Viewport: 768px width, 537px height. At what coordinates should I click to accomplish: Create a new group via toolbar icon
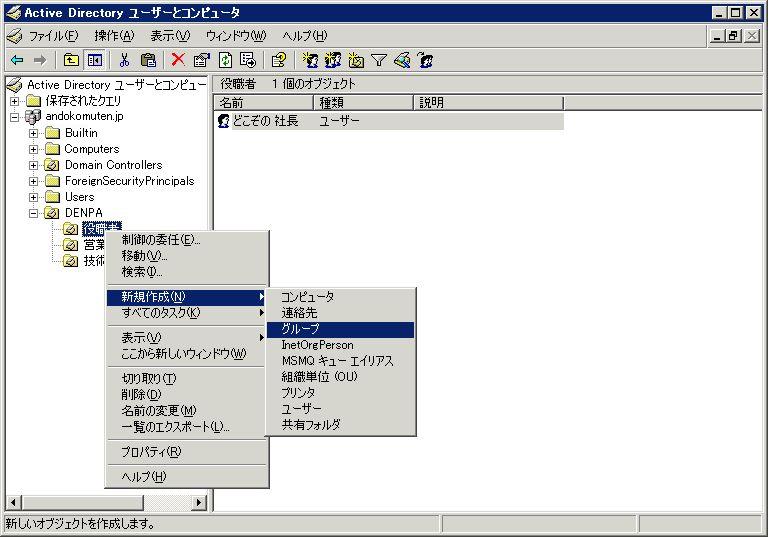pyautogui.click(x=333, y=60)
